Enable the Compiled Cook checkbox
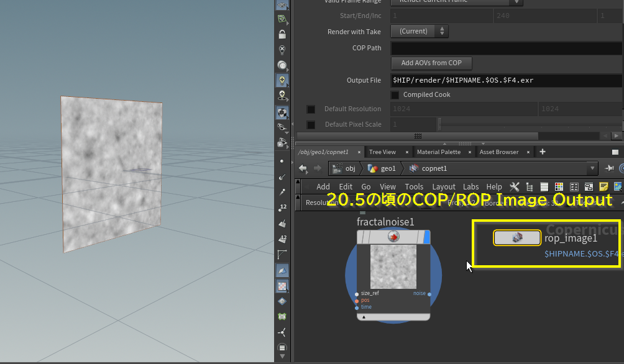Screen dimensions: 624x364 tap(395, 94)
